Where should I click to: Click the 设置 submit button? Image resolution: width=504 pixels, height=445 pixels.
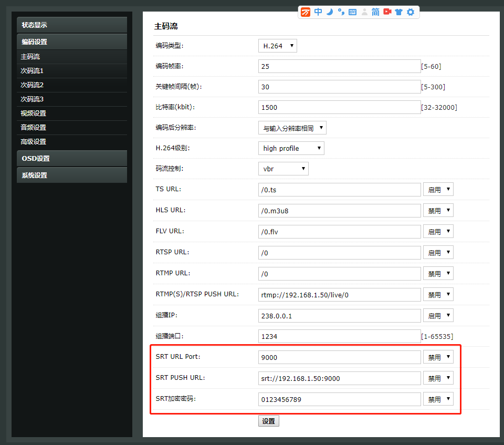[269, 421]
